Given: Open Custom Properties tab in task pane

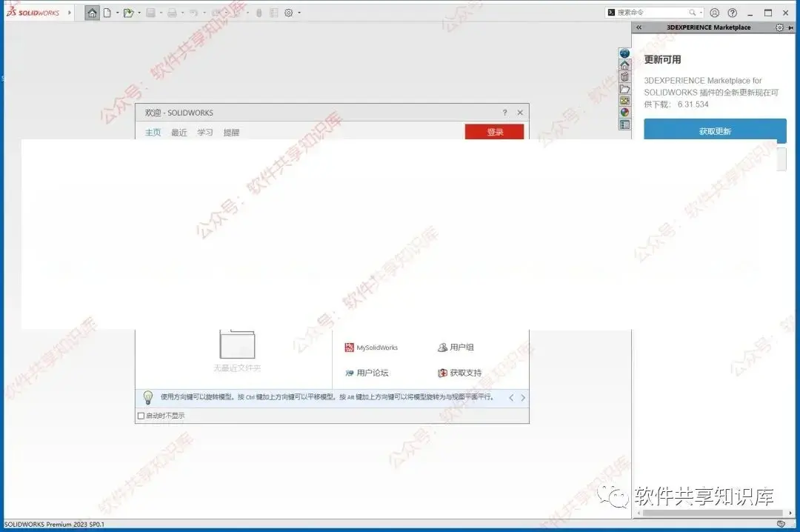Looking at the screenshot, I should click(x=624, y=124).
